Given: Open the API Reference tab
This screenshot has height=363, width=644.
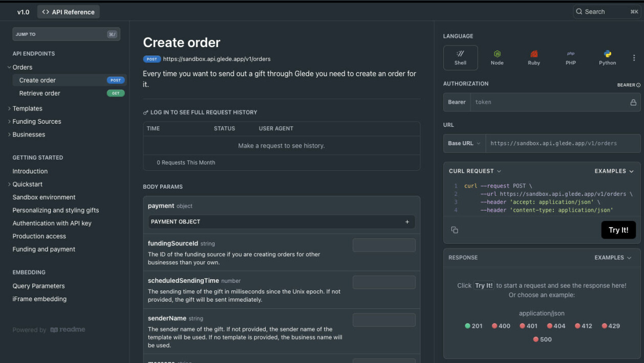Looking at the screenshot, I should 69,12.
